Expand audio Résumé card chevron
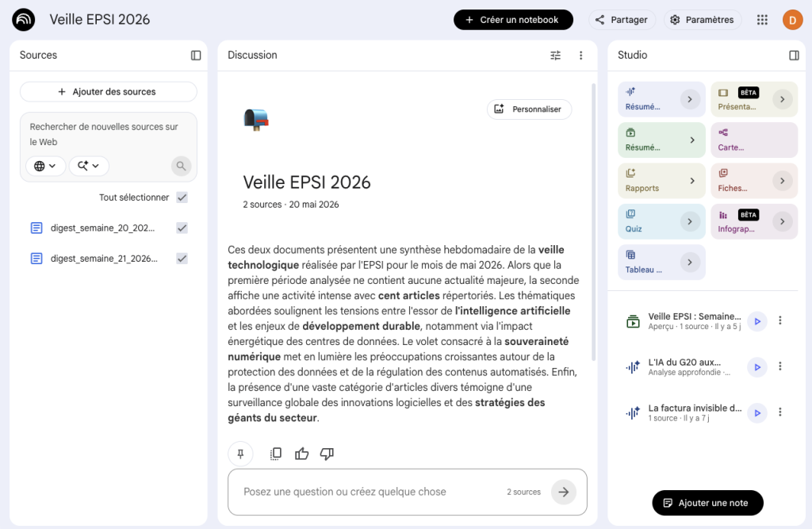This screenshot has height=529, width=812. point(690,99)
